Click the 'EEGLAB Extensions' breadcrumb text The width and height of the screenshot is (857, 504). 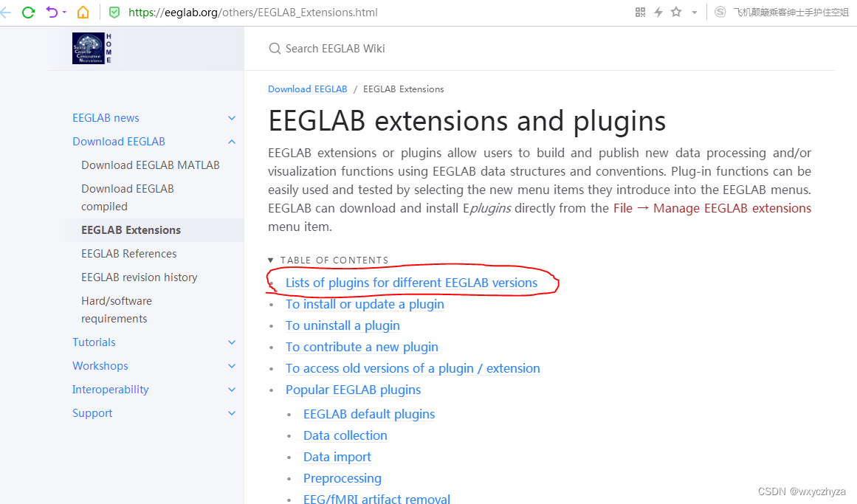pyautogui.click(x=403, y=89)
